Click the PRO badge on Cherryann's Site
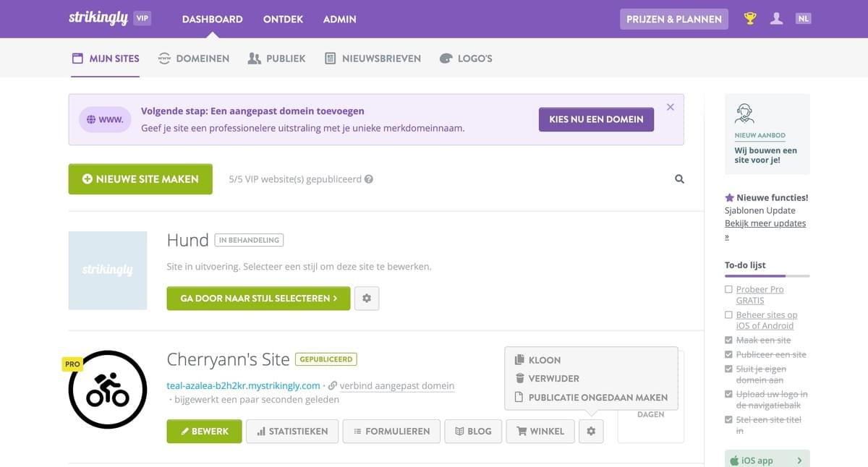Screen dimensions: 868x467 coord(72,364)
